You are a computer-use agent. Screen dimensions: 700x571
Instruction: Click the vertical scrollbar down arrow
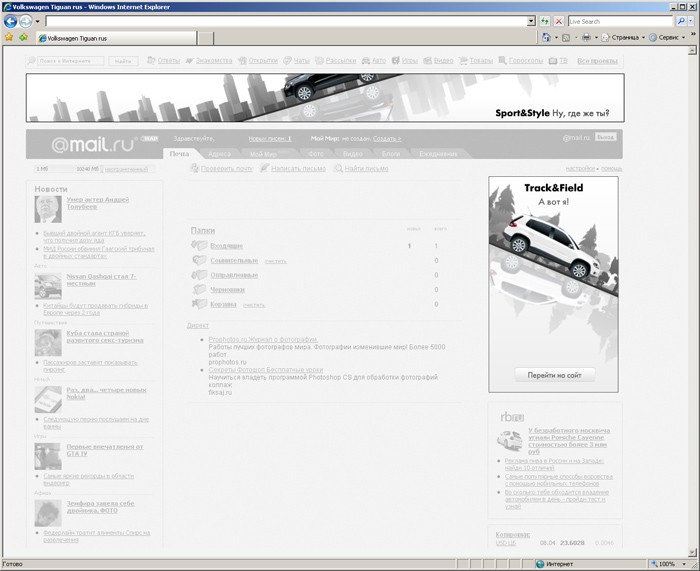[692, 551]
